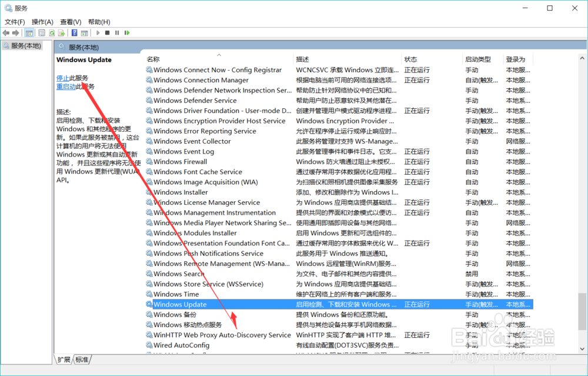Toggle the show/hide console tree icon

tap(29, 32)
